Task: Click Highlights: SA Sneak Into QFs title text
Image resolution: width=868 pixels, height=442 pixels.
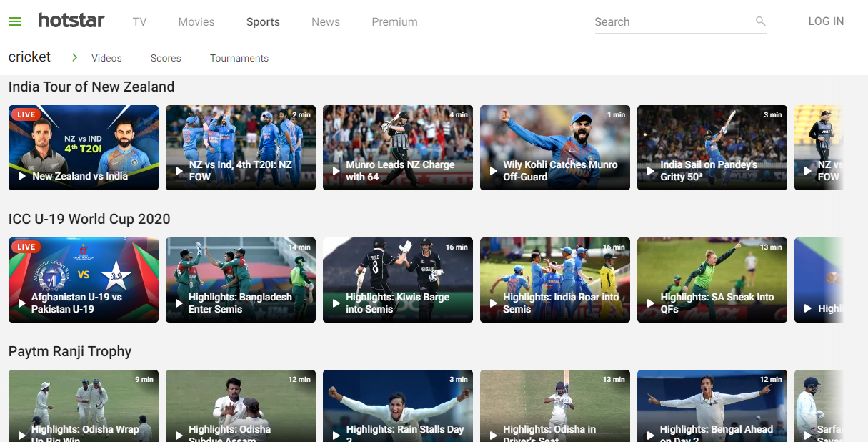Action: click(x=717, y=303)
